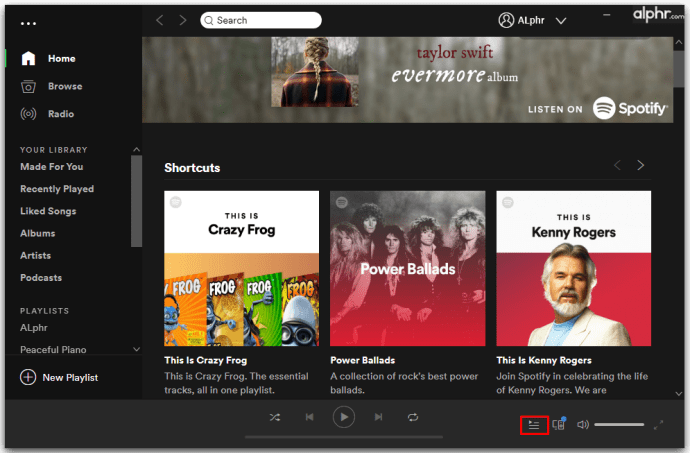Open the three-dots app menu
The image size is (690, 453).
coord(28,23)
